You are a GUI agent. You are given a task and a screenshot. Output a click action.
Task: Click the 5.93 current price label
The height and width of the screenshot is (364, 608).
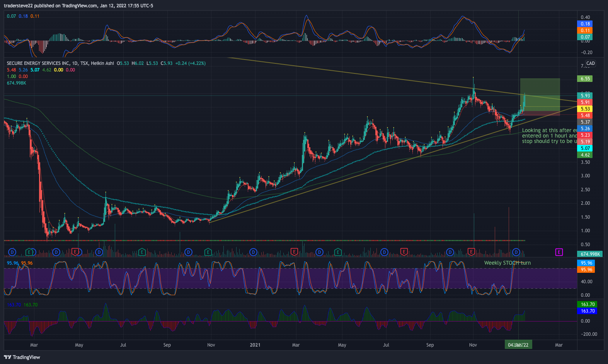585,96
